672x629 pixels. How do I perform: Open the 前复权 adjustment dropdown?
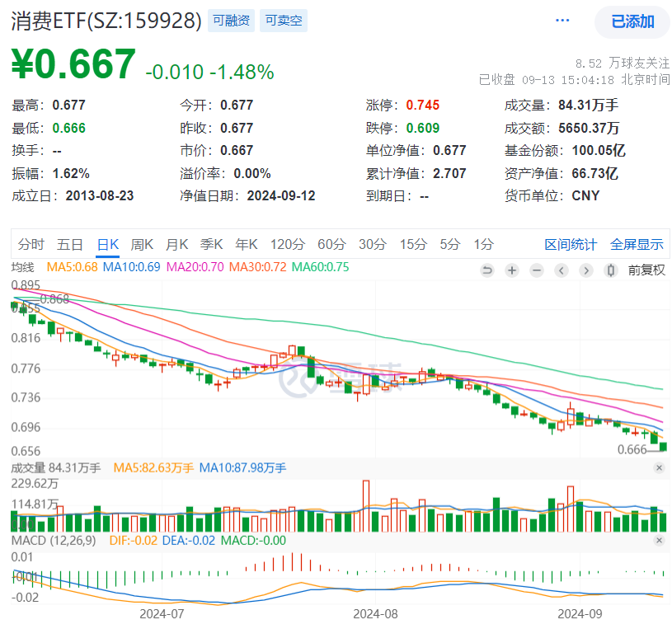pos(646,270)
